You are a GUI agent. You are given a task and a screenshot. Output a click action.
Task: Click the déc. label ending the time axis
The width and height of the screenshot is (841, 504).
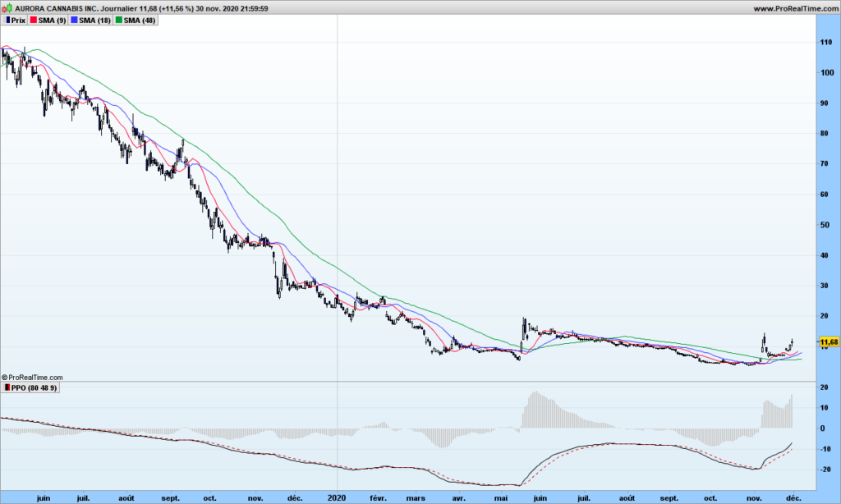point(794,498)
